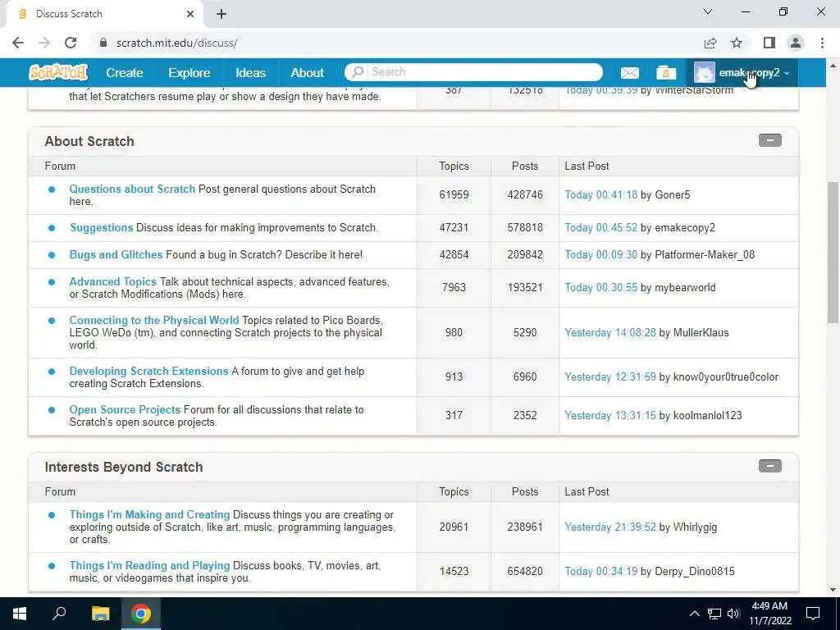Click the volume icon in system tray

(x=733, y=614)
